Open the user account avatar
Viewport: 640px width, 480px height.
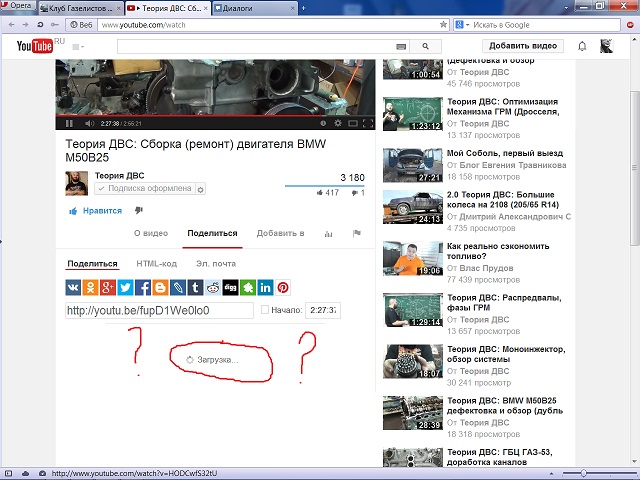coord(606,46)
